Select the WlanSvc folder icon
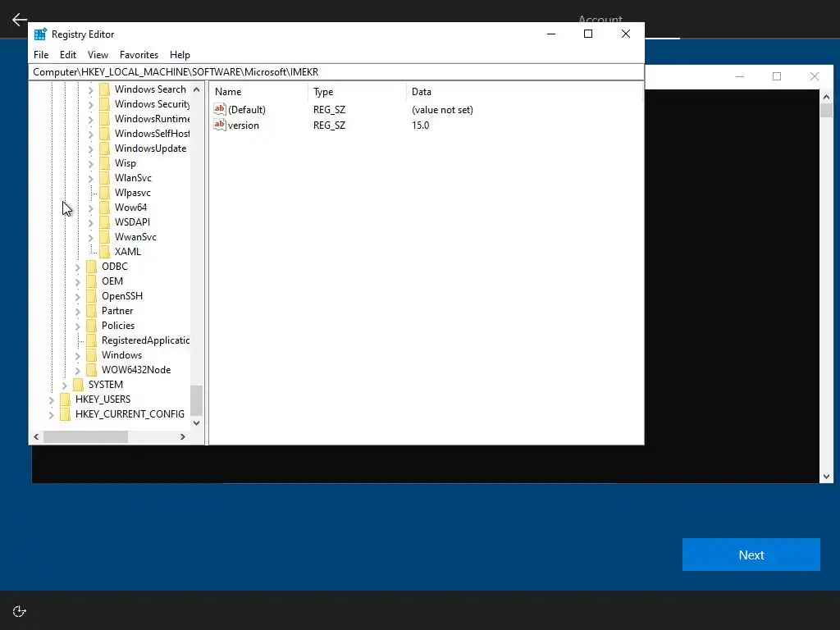This screenshot has height=630, width=840. coord(104,177)
